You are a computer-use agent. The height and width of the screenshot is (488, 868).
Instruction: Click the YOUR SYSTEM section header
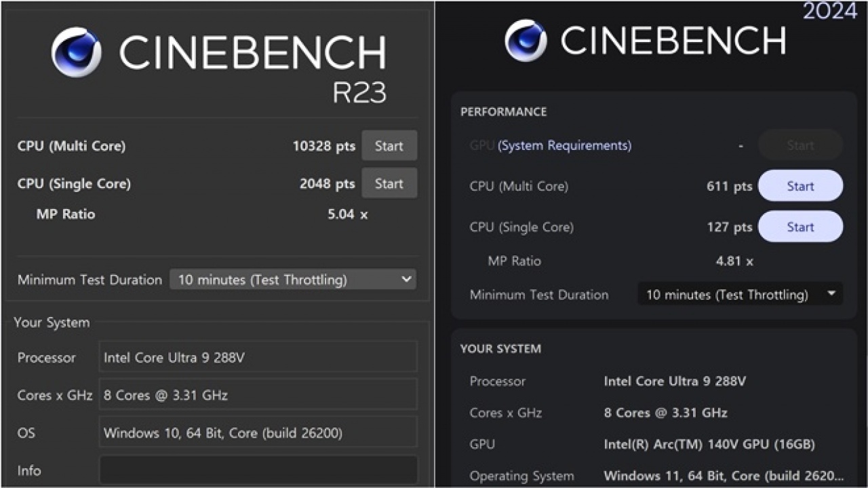tap(500, 349)
